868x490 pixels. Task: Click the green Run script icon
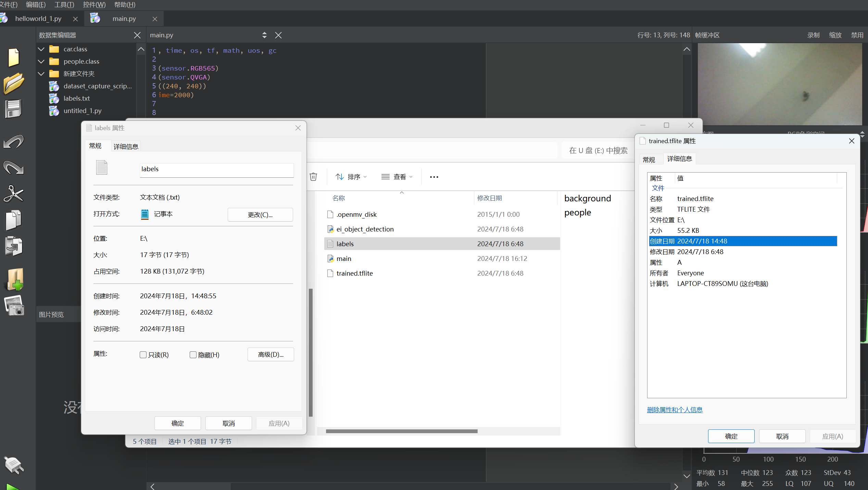13,487
